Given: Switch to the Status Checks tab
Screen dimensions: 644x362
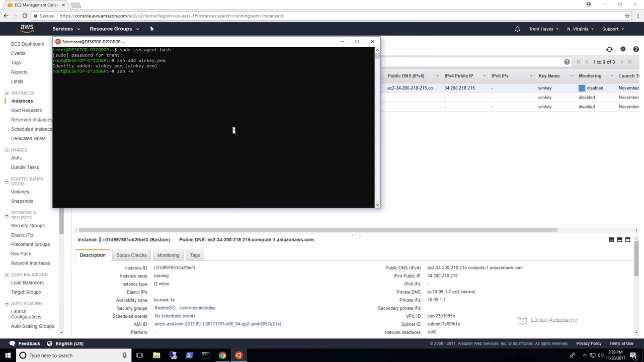Looking at the screenshot, I should pyautogui.click(x=131, y=255).
